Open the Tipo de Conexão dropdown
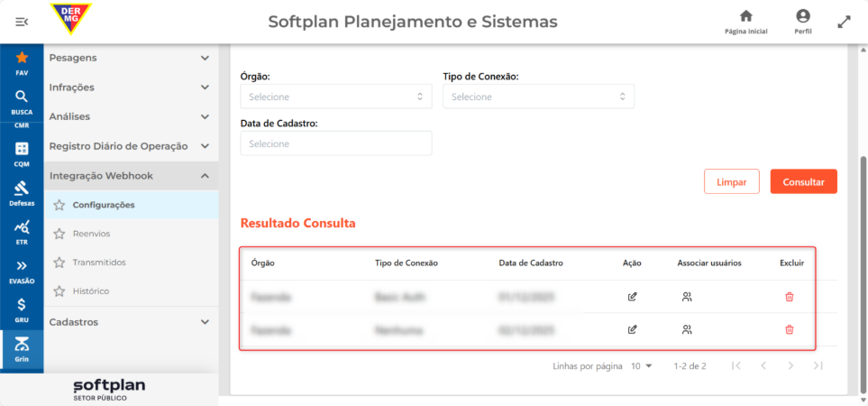The width and height of the screenshot is (868, 406). (x=539, y=97)
